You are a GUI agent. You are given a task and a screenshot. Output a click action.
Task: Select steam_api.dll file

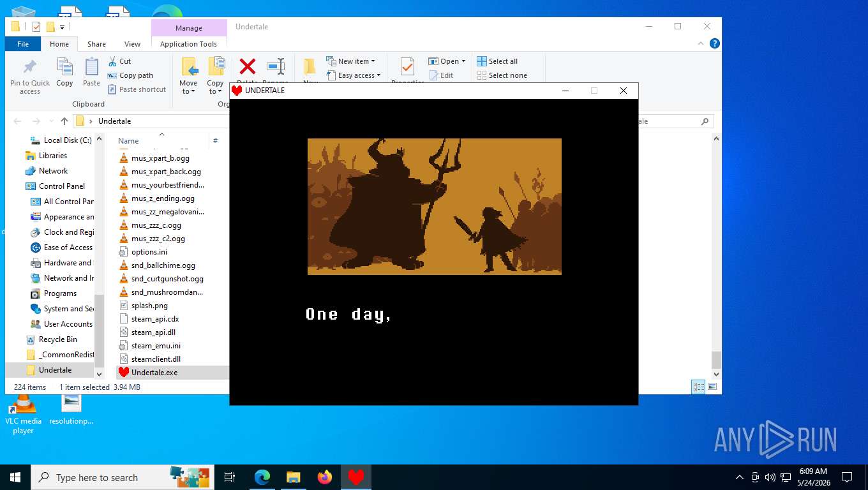pyautogui.click(x=153, y=332)
